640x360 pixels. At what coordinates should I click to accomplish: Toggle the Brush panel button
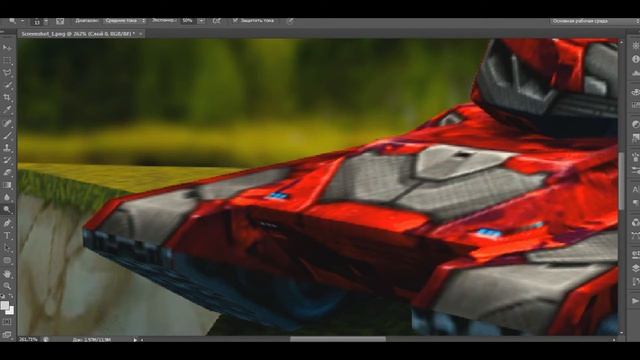click(60, 21)
